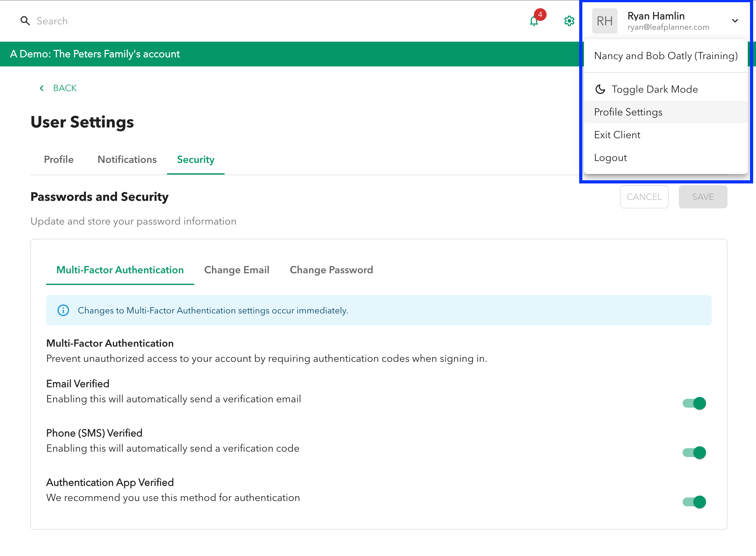Click the User Settings heading
Image resolution: width=756 pixels, height=556 pixels.
click(82, 122)
